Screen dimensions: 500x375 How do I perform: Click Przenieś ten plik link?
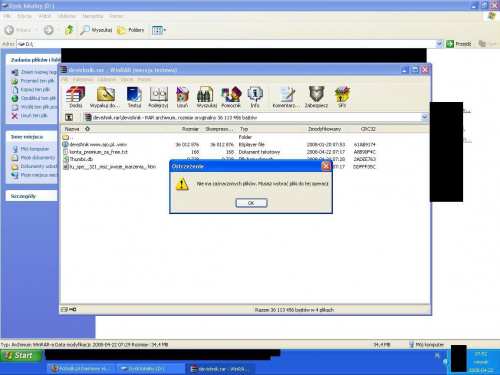tap(37, 81)
